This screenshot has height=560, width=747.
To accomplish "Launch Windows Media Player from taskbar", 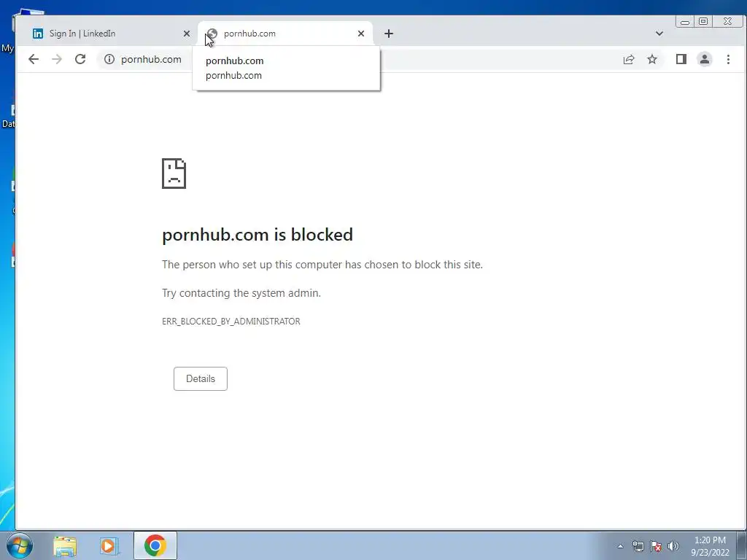I will (109, 545).
